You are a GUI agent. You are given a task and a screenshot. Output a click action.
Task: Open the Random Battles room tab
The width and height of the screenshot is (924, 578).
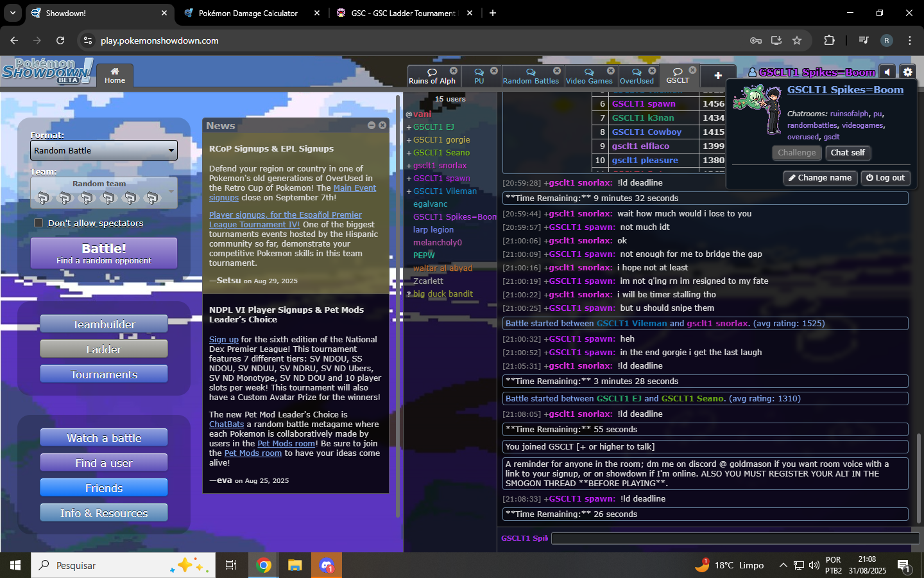click(531, 76)
